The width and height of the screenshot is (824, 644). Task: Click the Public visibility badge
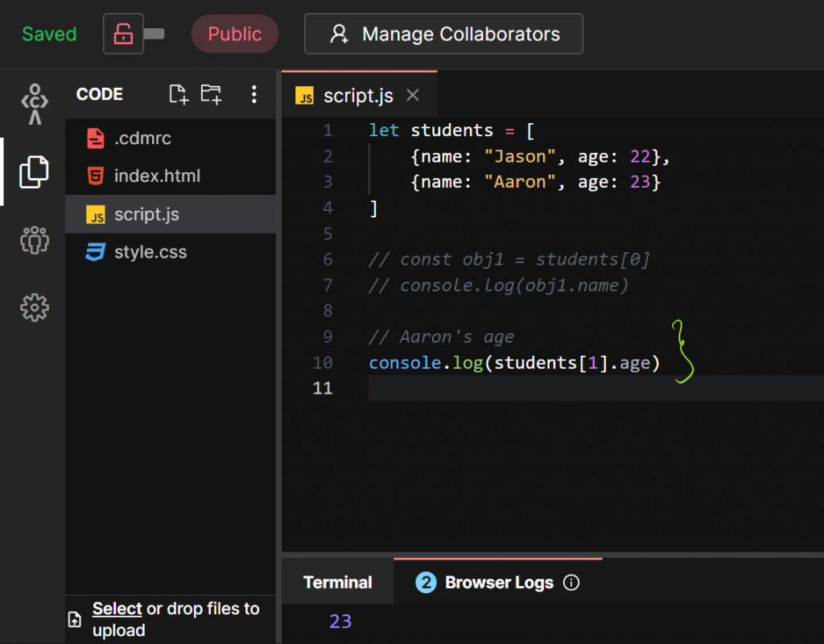click(x=234, y=34)
